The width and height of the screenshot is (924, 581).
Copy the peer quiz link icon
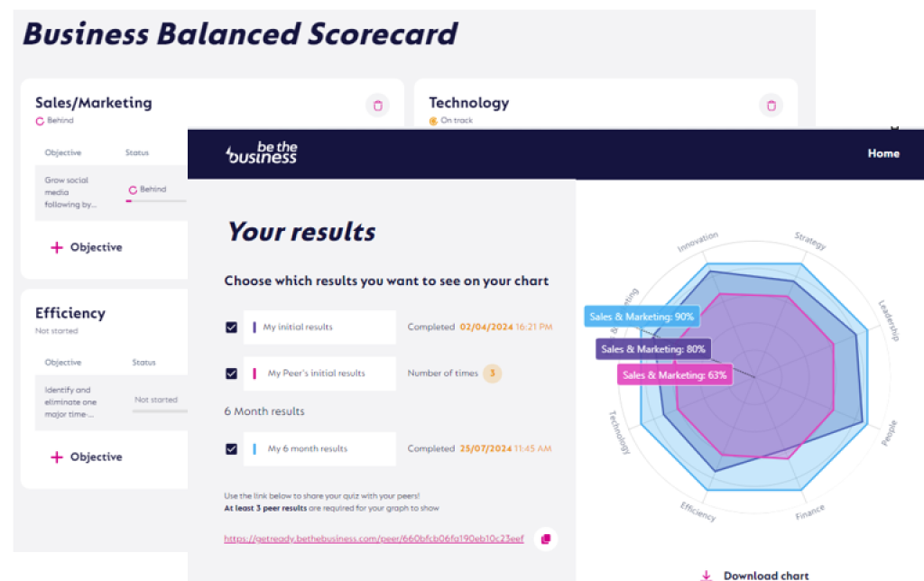pyautogui.click(x=545, y=539)
